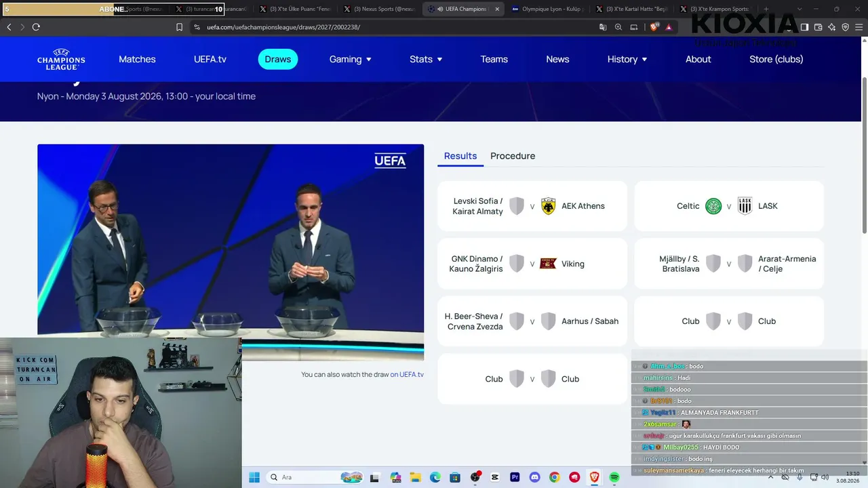Open Brave Rewards triangle icon
This screenshot has height=488, width=868.
pyautogui.click(x=669, y=27)
